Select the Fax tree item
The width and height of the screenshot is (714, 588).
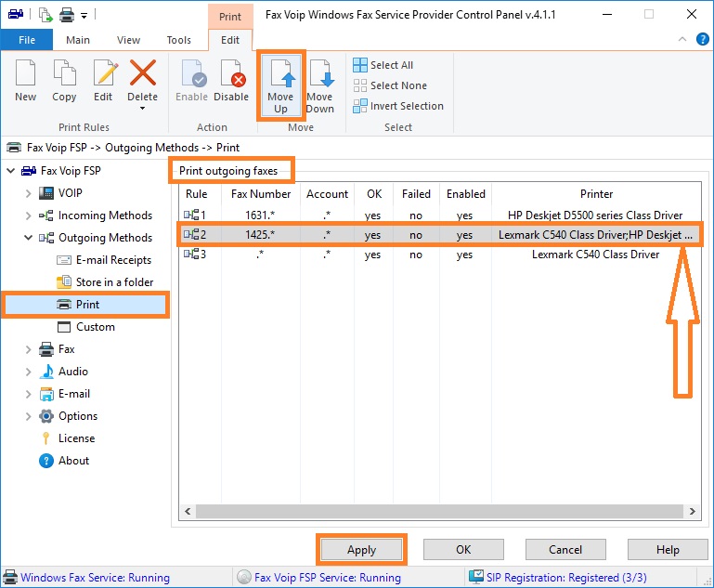coord(57,349)
